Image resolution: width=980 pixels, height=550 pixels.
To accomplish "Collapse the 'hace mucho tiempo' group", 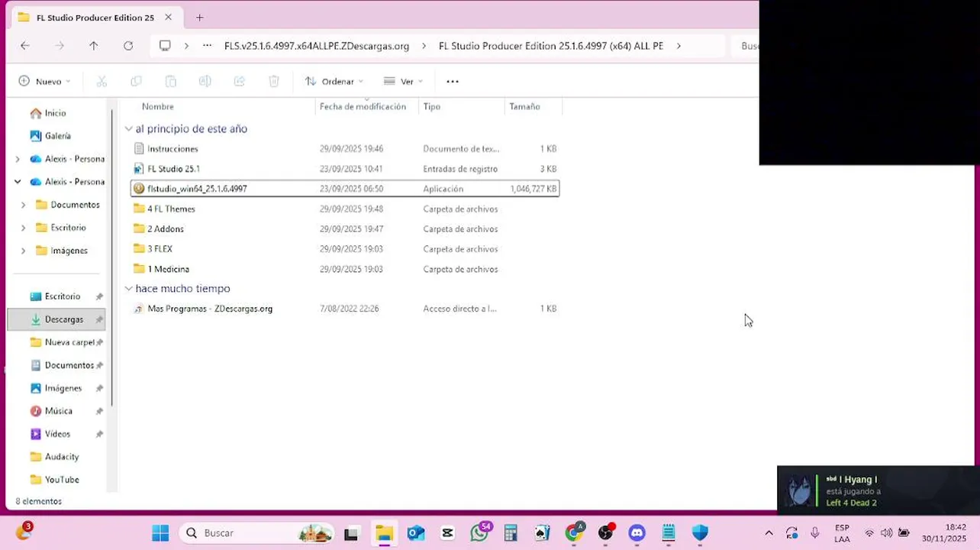I will tap(128, 289).
